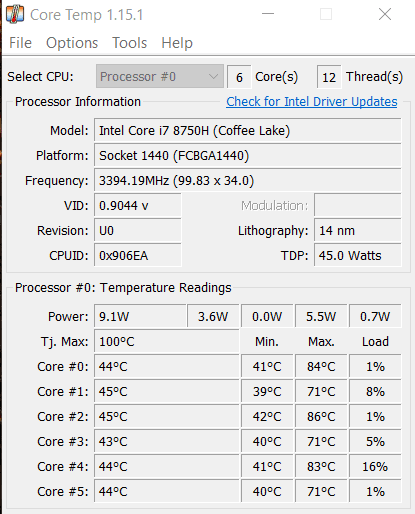This screenshot has height=514, width=415.
Task: Click the Platform value Socket 1440 (FCBGA1440)
Action: point(248,156)
